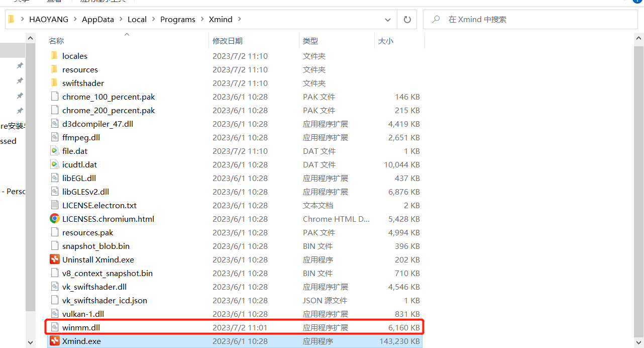This screenshot has width=644, height=348.
Task: Click the locales folder icon
Action: 54,56
